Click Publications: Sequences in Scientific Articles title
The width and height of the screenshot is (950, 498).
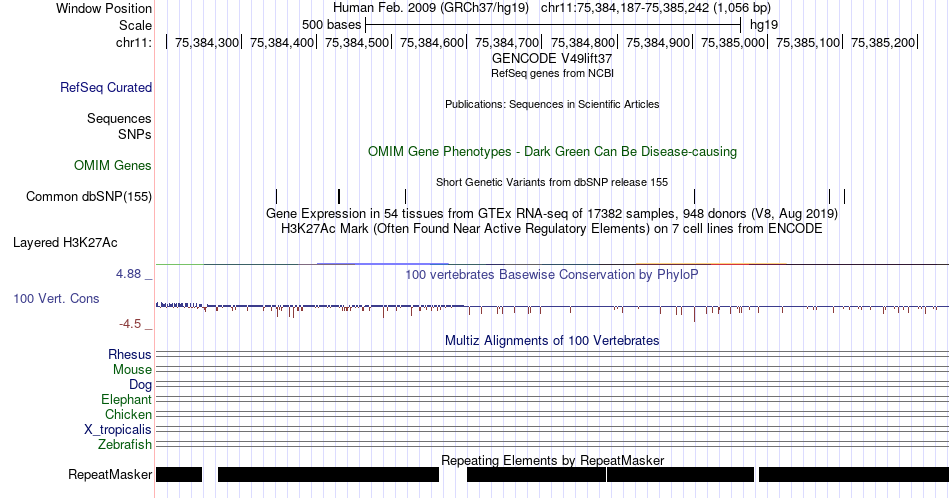tap(552, 104)
